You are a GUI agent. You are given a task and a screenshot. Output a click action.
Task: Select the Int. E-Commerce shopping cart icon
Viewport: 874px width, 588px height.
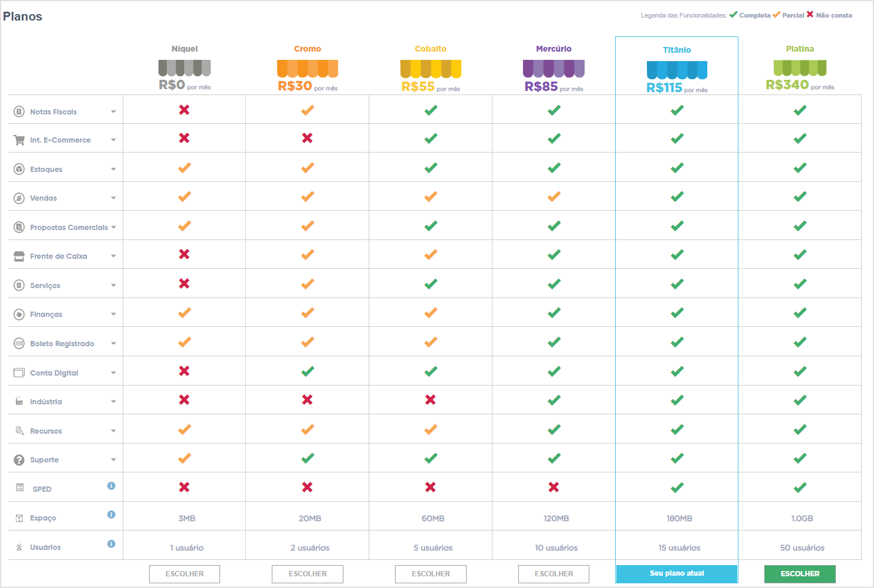[18, 140]
